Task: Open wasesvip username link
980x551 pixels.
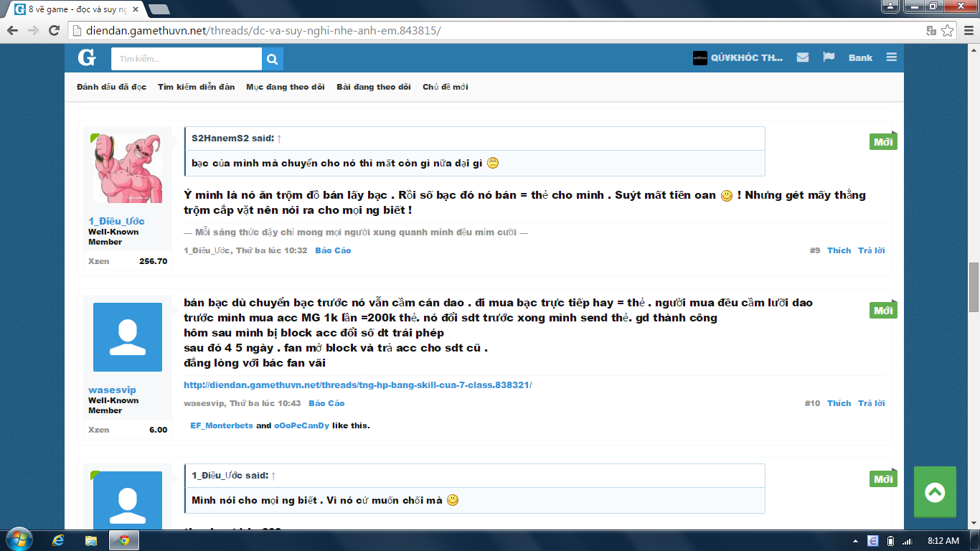Action: 112,390
